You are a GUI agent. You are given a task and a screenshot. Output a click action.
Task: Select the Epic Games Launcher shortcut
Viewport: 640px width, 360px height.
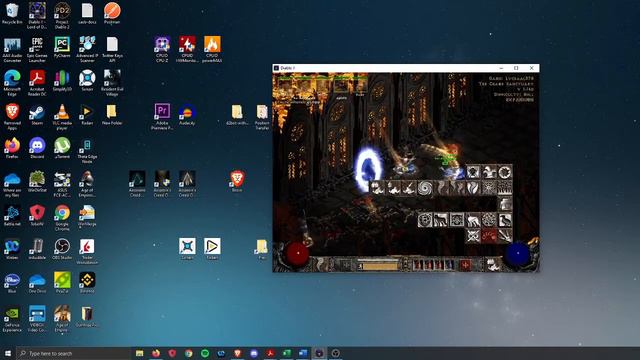tap(37, 49)
